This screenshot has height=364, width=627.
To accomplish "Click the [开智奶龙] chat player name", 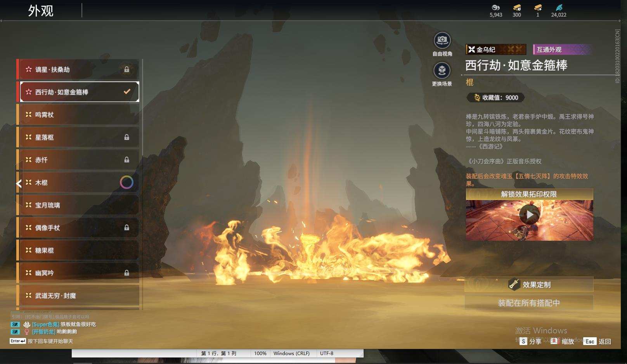I will 43,331.
